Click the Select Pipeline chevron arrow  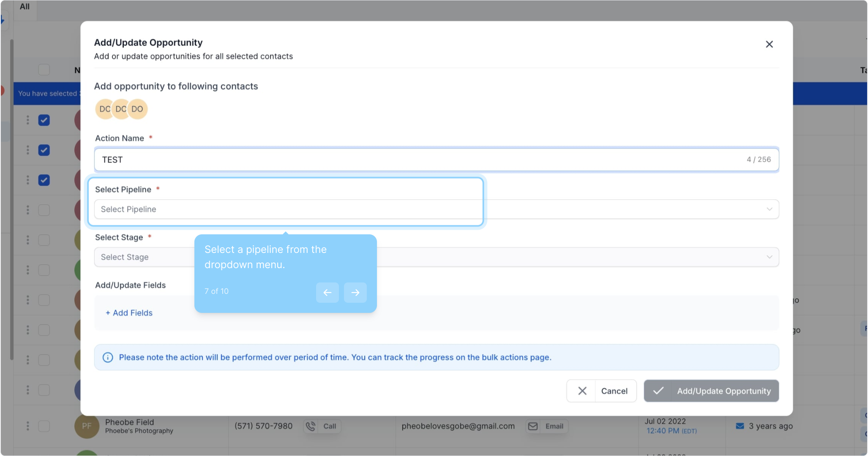(x=769, y=209)
